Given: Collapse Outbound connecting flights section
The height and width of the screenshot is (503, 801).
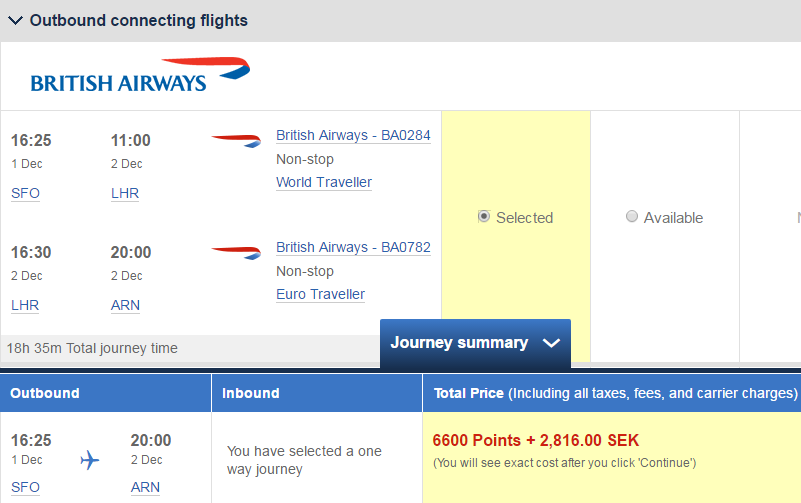Looking at the screenshot, I should pos(16,20).
